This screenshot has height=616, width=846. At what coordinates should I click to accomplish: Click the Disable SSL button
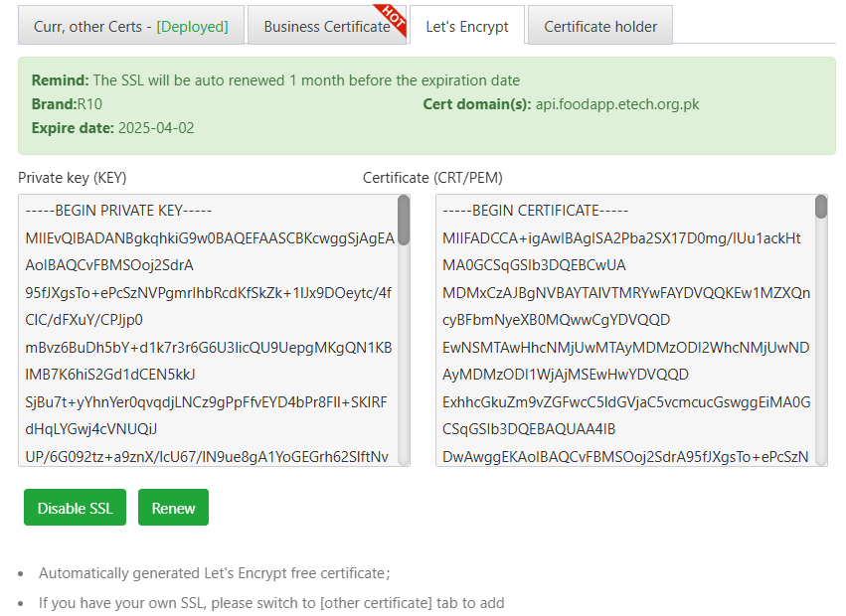(76, 508)
